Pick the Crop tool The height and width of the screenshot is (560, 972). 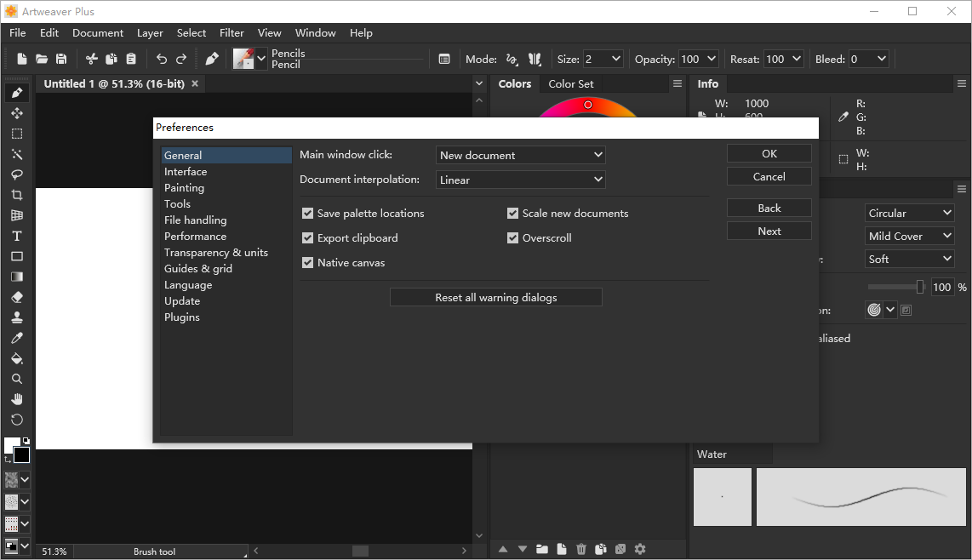[16, 195]
